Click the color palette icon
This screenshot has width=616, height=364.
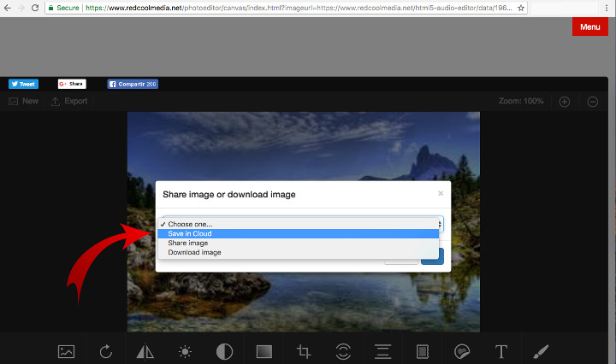pyautogui.click(x=462, y=351)
